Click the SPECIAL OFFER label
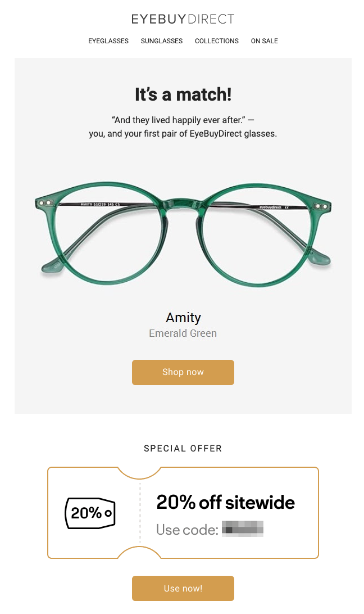The image size is (364, 614). pyautogui.click(x=183, y=448)
